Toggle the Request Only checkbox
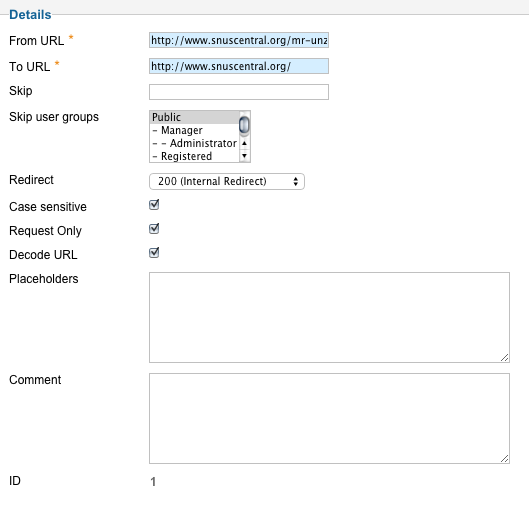 (x=154, y=229)
